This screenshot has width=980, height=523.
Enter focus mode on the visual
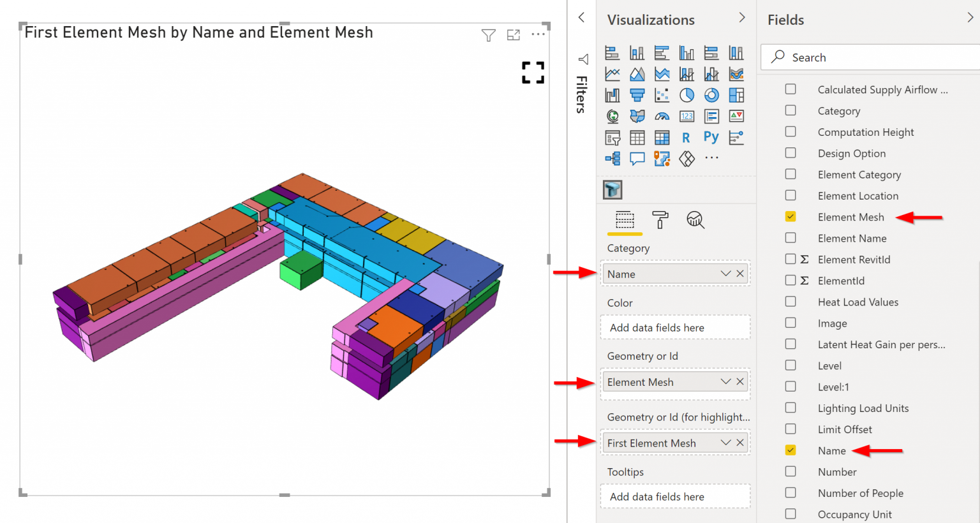(514, 35)
